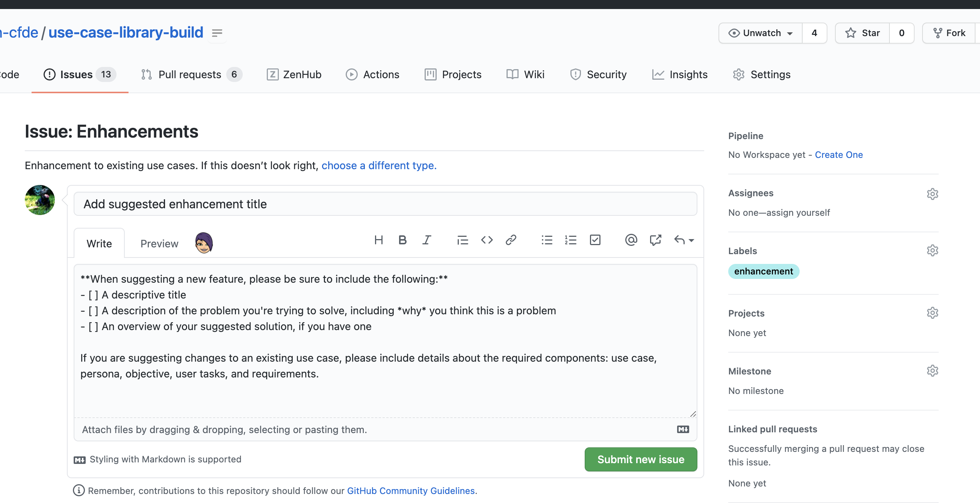Open the repository Settings tab
Image resolution: width=980 pixels, height=503 pixels.
762,74
